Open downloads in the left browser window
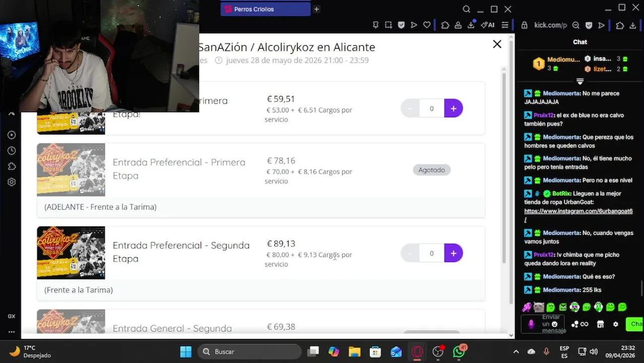 (471, 25)
